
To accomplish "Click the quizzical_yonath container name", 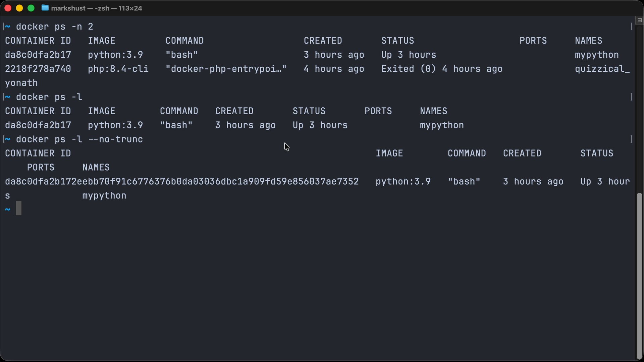I will click(602, 69).
